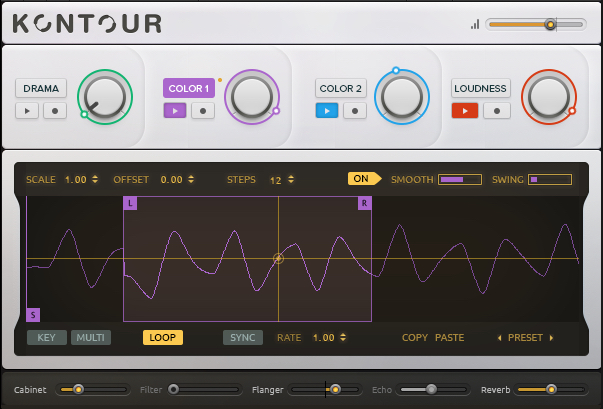Click the S start marker
Screen dimensions: 603x409
click(x=33, y=315)
